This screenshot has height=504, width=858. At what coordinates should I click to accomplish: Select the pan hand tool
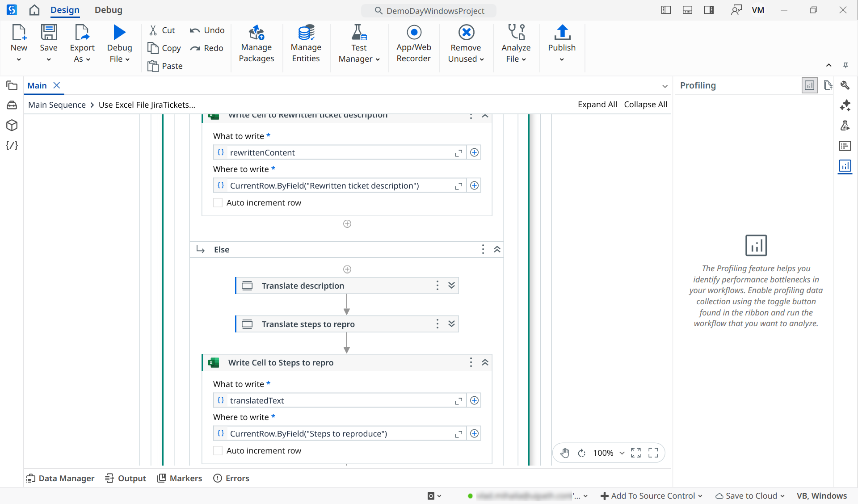pos(565,453)
